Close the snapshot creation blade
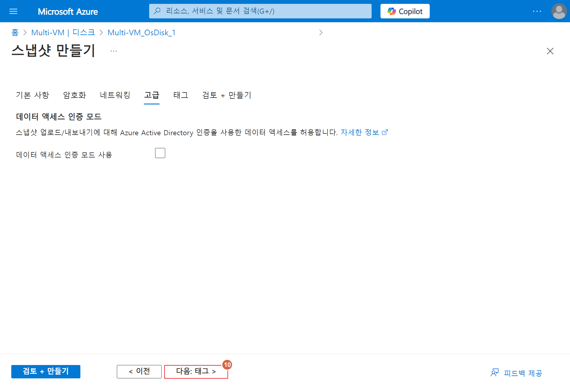 click(x=550, y=51)
